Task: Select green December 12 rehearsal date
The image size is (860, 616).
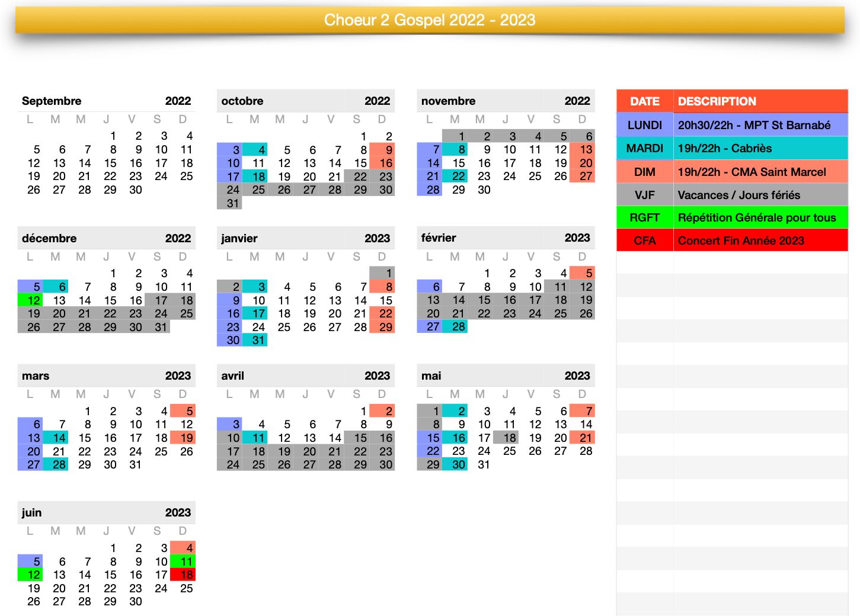Action: click(x=30, y=300)
